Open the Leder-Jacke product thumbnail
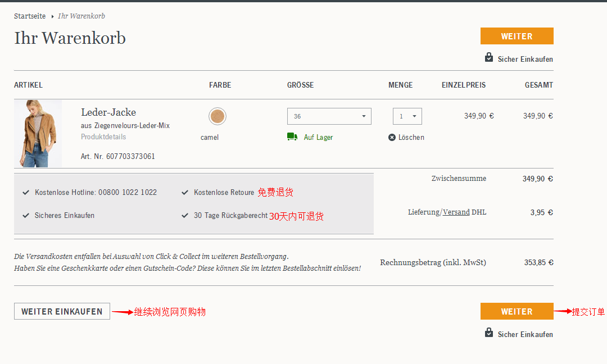 tap(38, 134)
